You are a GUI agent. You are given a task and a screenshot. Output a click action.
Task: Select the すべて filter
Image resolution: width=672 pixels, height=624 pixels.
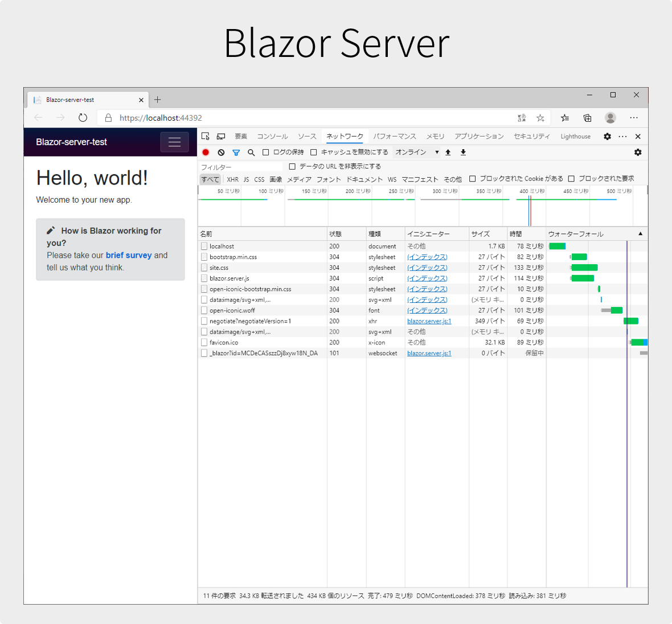click(x=211, y=179)
